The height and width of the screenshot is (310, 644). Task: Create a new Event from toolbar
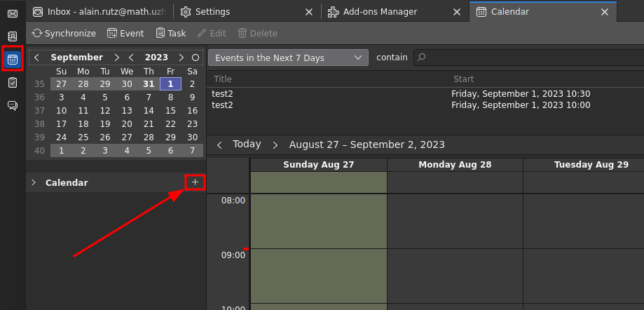(125, 33)
